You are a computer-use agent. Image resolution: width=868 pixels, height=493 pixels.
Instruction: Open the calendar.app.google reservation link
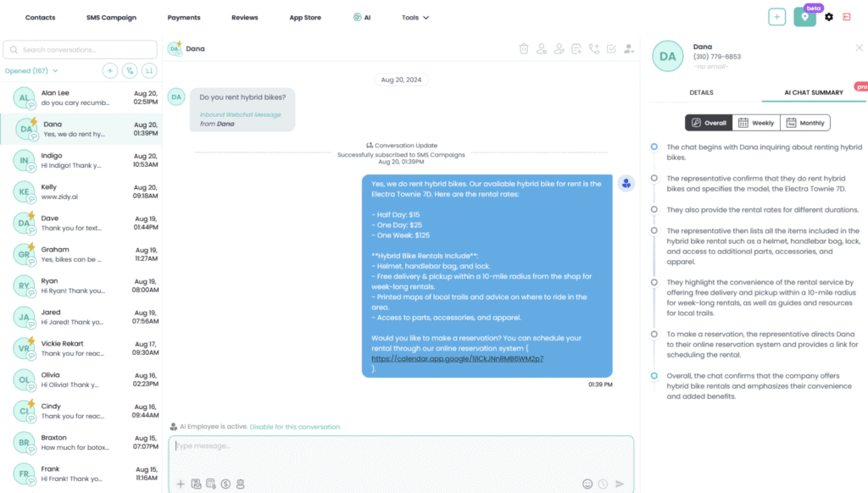[457, 358]
